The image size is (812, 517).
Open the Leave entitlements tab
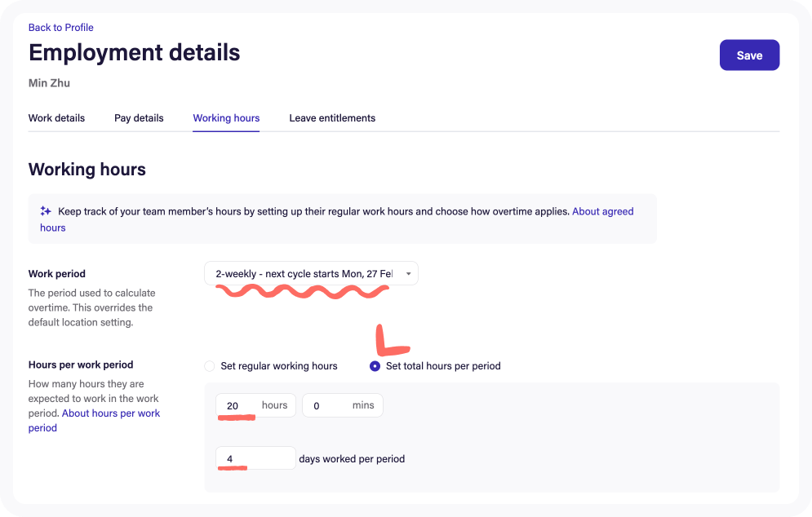point(332,117)
